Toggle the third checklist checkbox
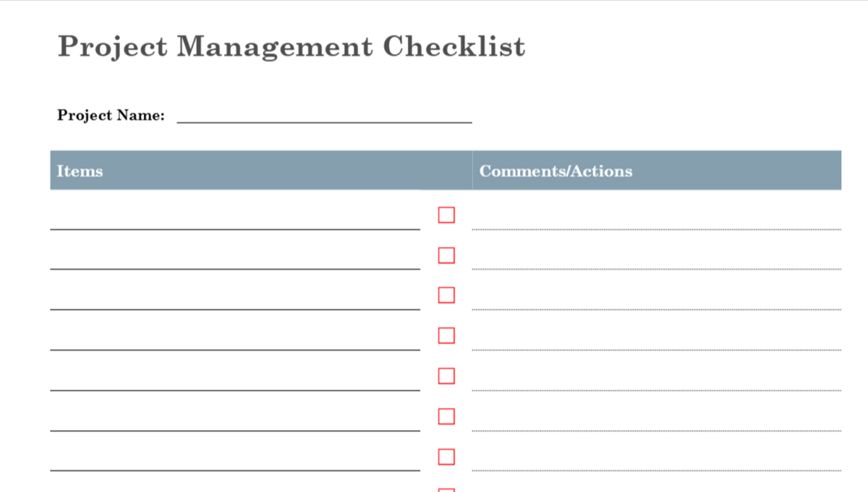Image resolution: width=868 pixels, height=492 pixels. 446,295
